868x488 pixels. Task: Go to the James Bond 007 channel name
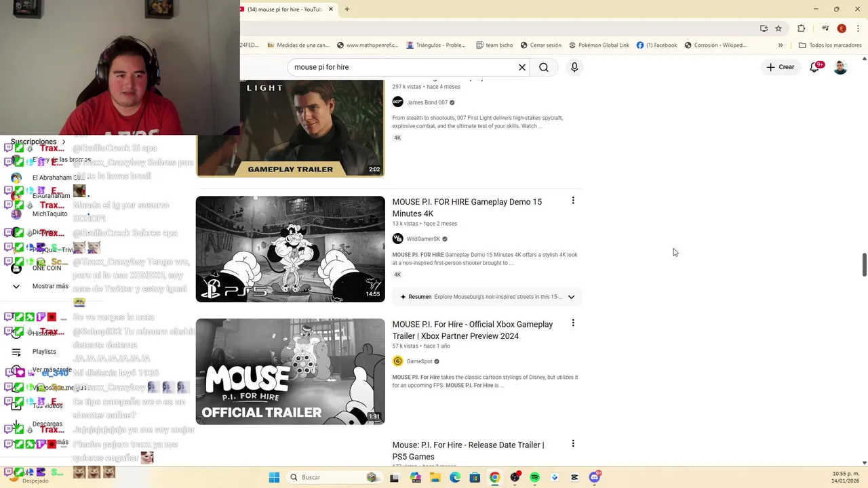coord(427,103)
